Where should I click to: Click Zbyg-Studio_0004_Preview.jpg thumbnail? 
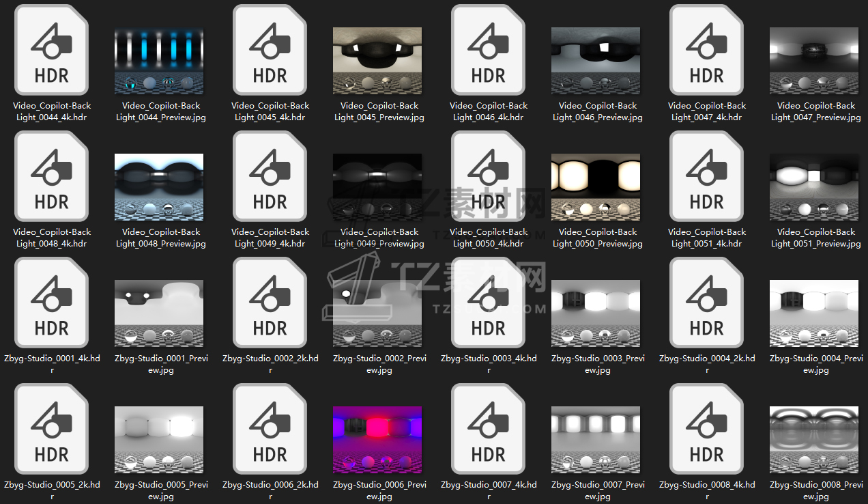coord(814,313)
